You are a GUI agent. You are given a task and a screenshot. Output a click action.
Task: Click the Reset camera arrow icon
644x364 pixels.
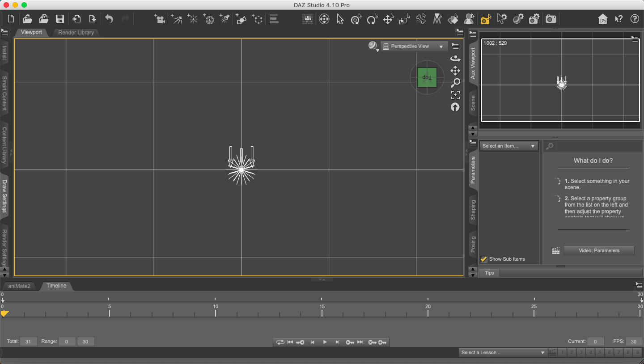click(x=455, y=107)
